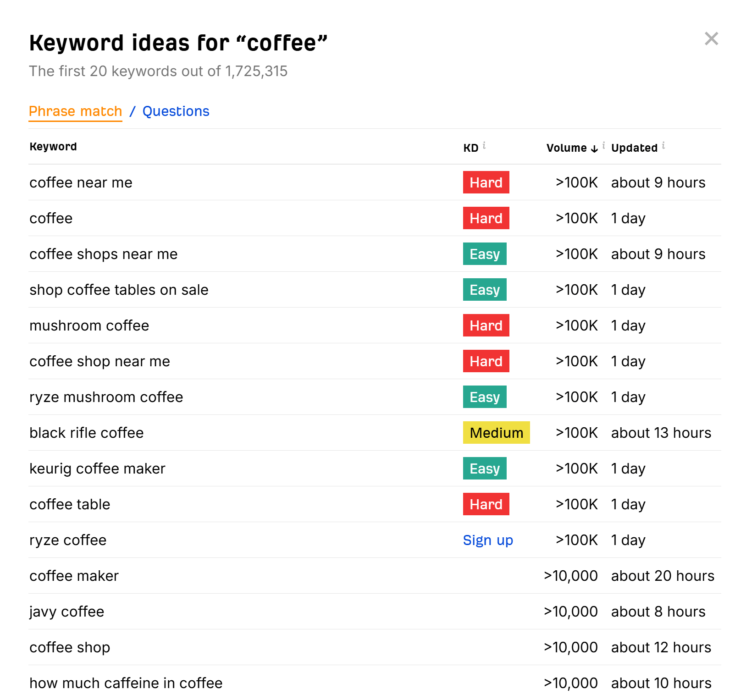Click the Hard badge for coffee shop near me

pyautogui.click(x=486, y=361)
